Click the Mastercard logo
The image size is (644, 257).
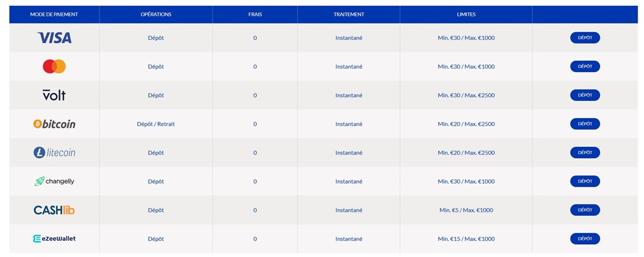pyautogui.click(x=54, y=67)
